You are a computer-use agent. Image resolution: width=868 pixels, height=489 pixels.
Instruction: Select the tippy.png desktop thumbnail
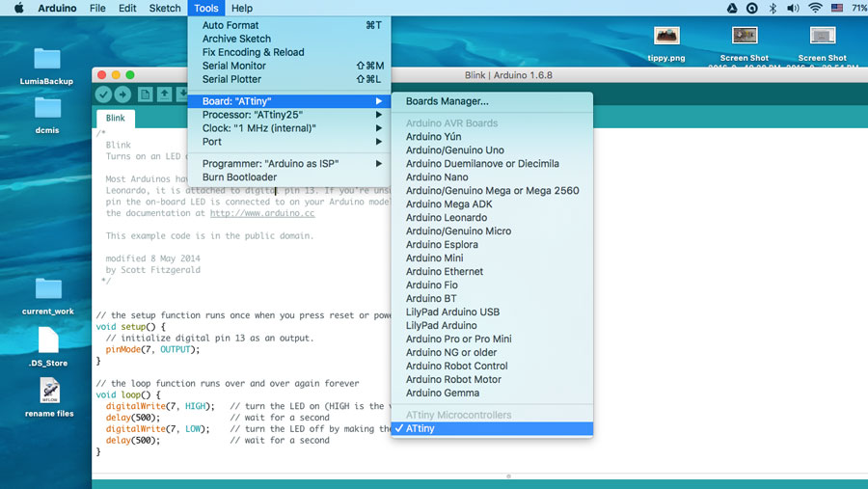point(665,36)
